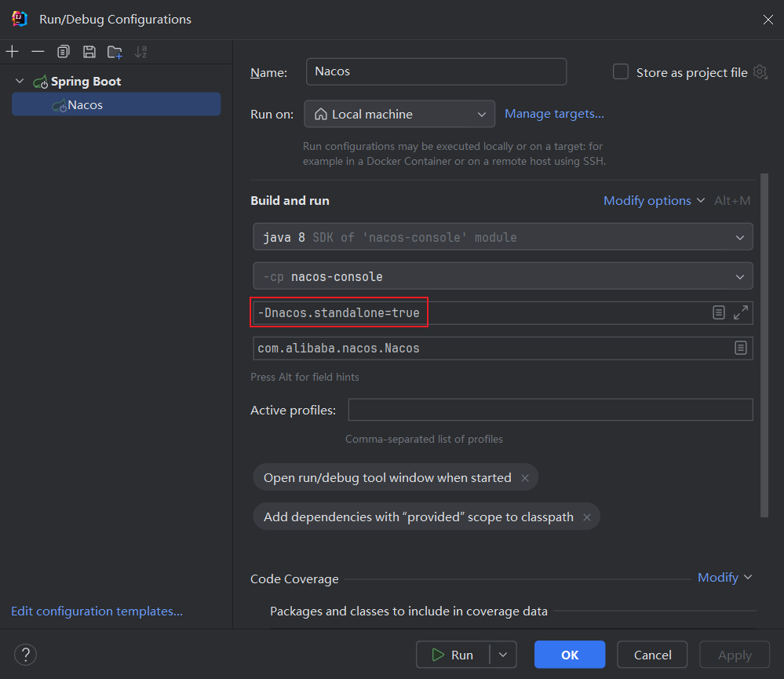
Task: Collapse the Spring Boot tree node
Action: coord(20,81)
